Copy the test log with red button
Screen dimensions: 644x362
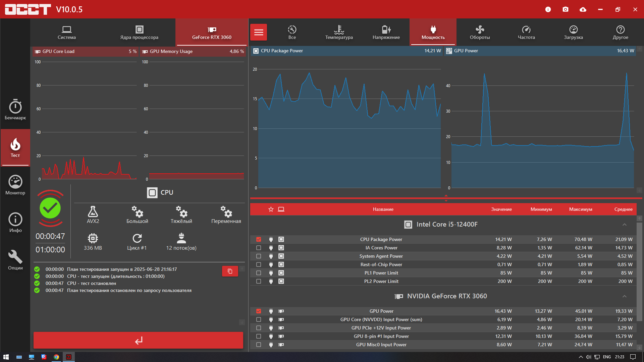(x=230, y=271)
